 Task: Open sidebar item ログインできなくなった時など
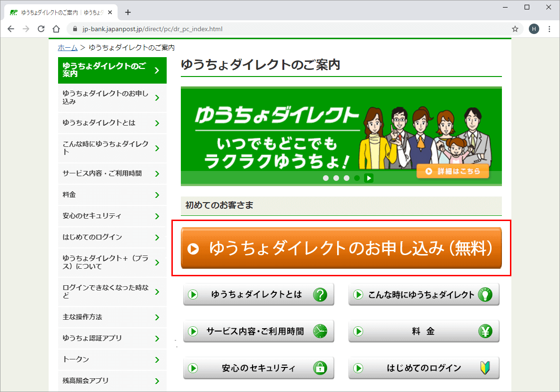coord(112,291)
